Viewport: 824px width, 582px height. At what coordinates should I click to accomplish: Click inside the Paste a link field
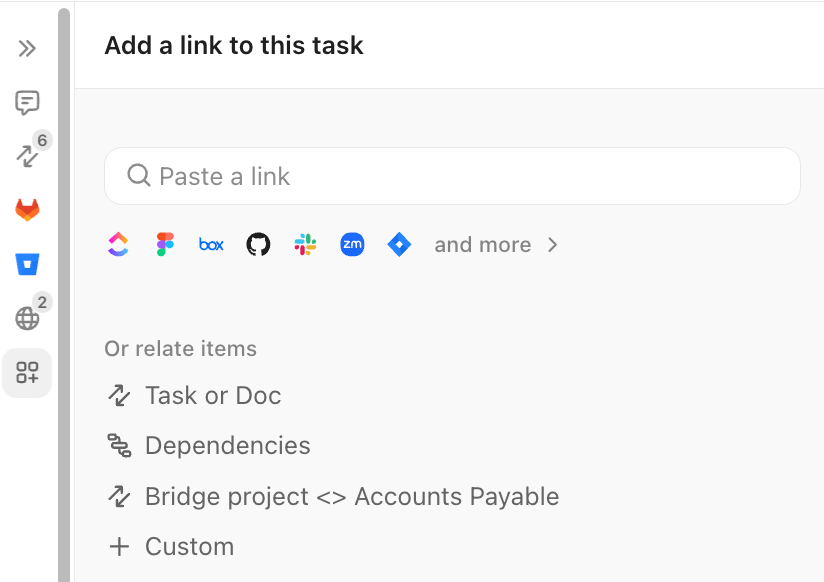click(x=452, y=175)
